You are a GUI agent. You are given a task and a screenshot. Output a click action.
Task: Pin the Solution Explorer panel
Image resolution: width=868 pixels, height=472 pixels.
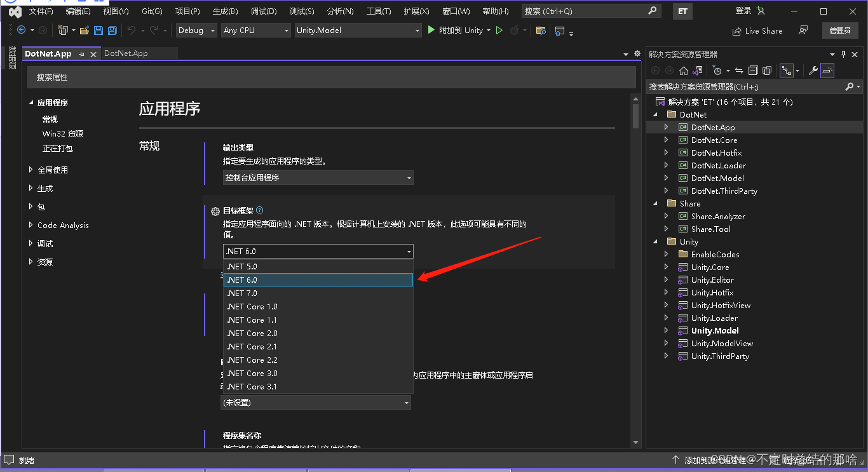pos(843,54)
